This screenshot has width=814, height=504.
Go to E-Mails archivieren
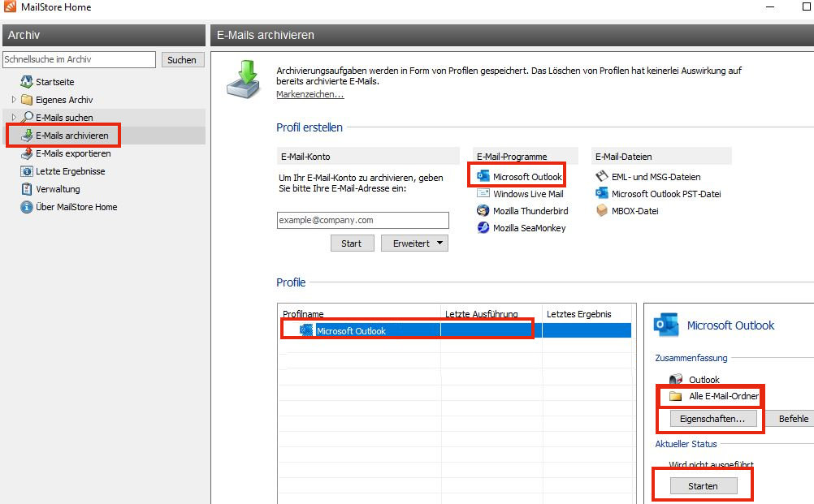pyautogui.click(x=72, y=136)
